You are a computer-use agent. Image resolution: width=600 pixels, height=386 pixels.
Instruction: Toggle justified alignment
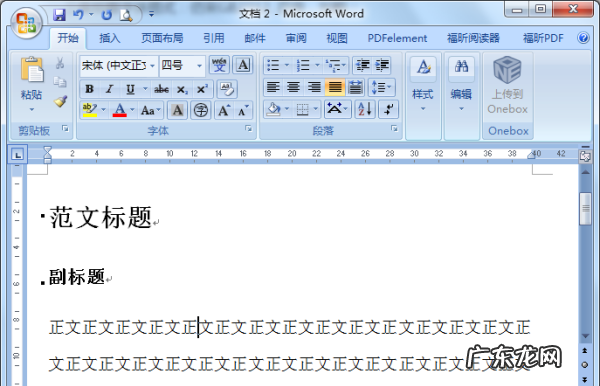point(335,88)
